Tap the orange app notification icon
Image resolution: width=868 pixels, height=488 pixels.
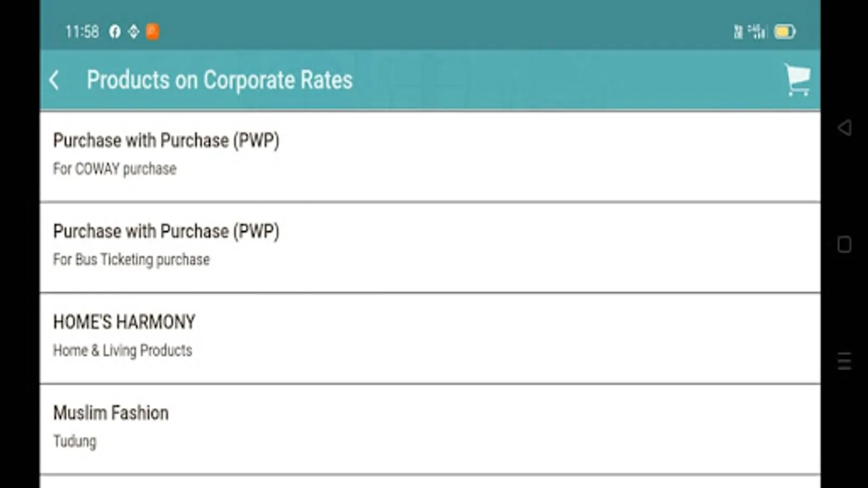click(x=152, y=31)
